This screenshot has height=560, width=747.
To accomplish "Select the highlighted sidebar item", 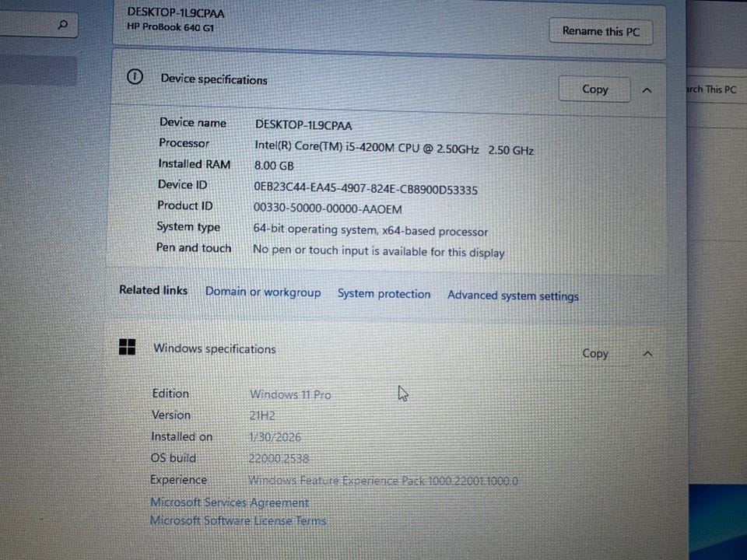I will (x=38, y=71).
